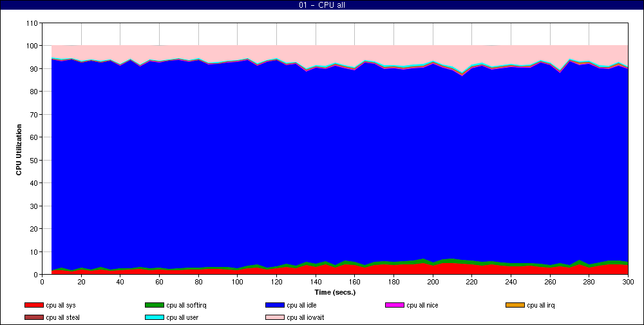Screen dimensions: 644x325
Task: Click the blue cpu all idle legend swatch
Action: pos(275,305)
